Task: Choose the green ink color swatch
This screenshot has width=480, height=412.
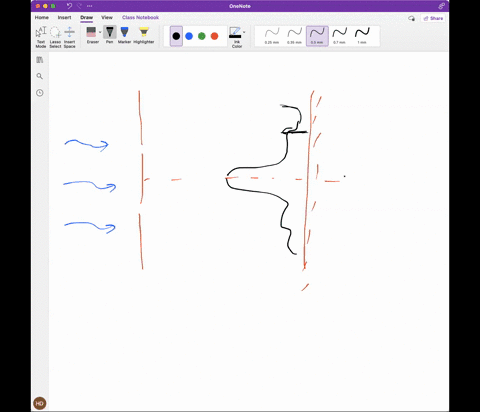Action: click(x=202, y=36)
